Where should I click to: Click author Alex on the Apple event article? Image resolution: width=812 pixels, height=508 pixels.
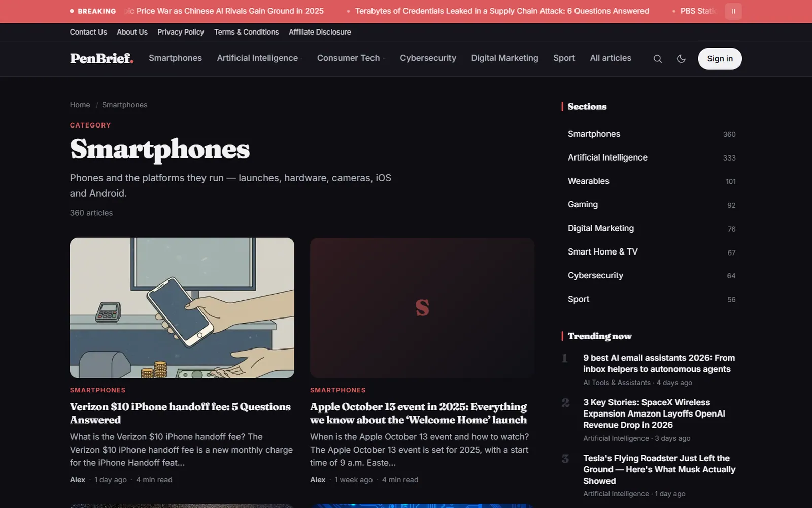(x=318, y=480)
